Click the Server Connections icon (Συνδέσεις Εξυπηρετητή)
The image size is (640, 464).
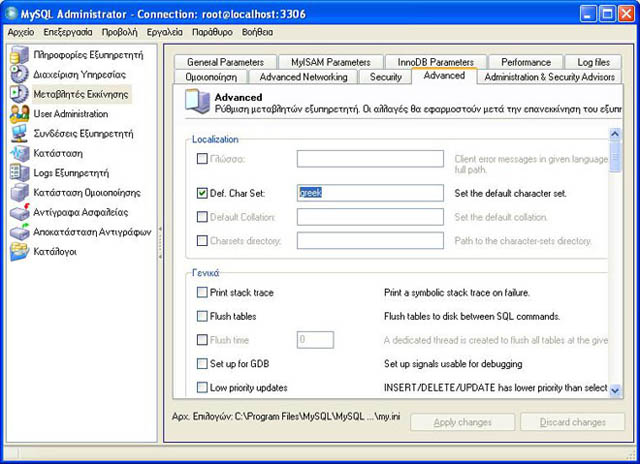pos(19,133)
